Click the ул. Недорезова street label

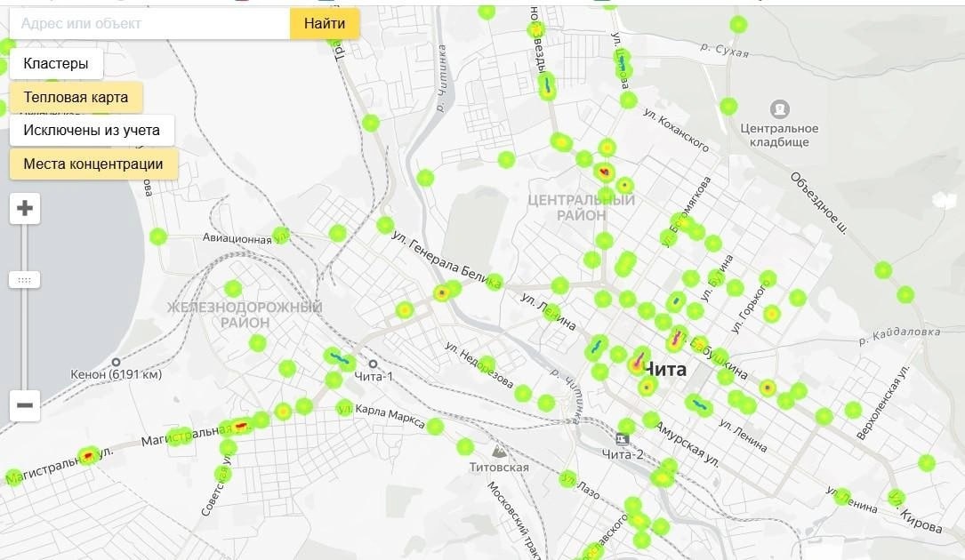(478, 365)
